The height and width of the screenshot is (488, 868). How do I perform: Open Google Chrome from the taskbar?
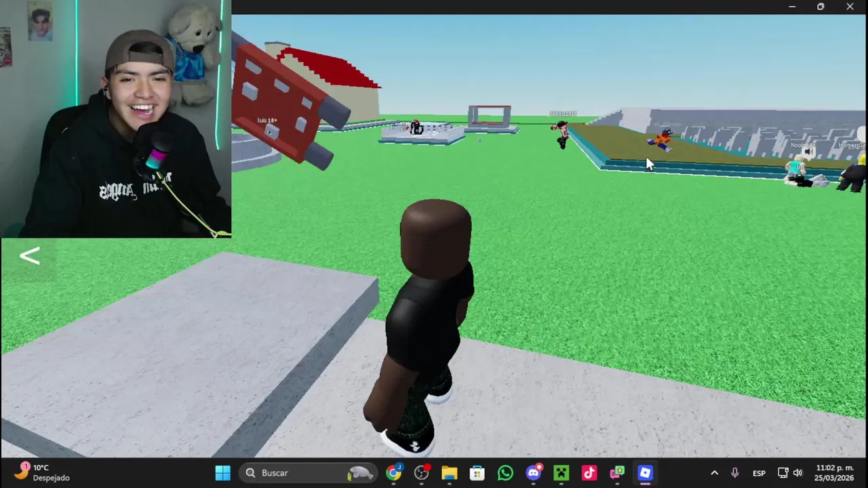tap(393, 472)
